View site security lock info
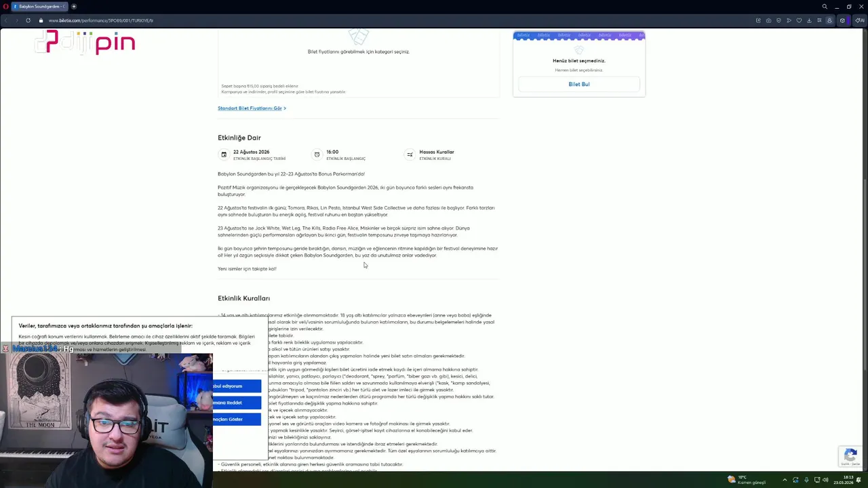 pos(41,20)
